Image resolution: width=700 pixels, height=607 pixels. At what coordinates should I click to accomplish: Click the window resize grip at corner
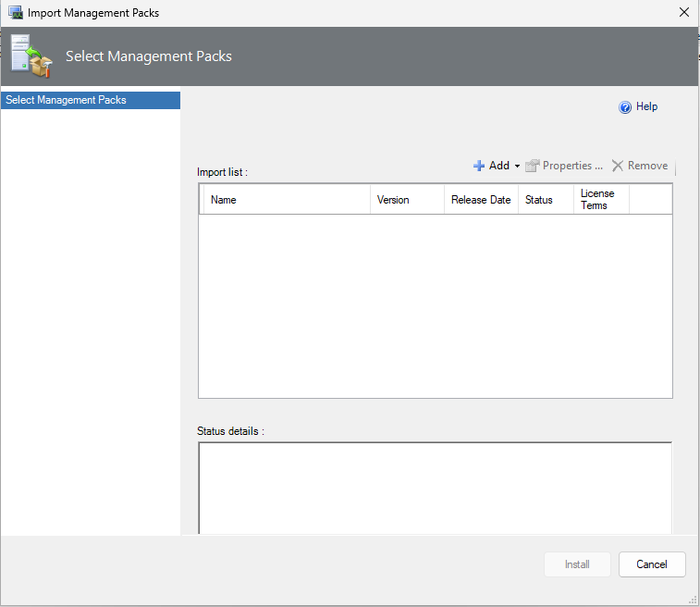tap(693, 600)
